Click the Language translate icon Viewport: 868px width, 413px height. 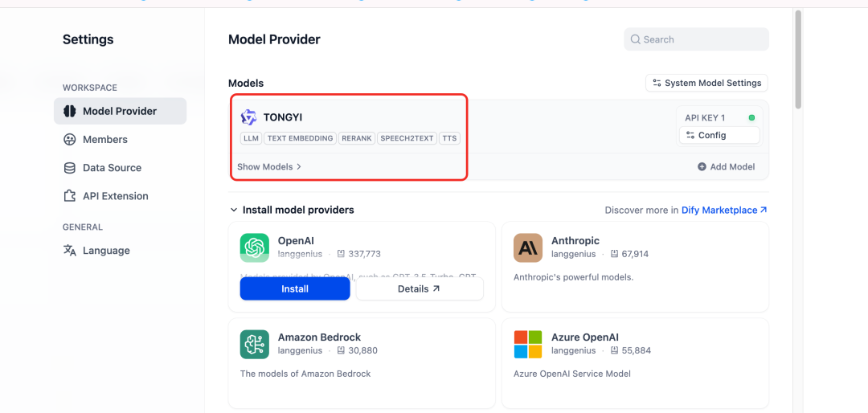pyautogui.click(x=69, y=251)
